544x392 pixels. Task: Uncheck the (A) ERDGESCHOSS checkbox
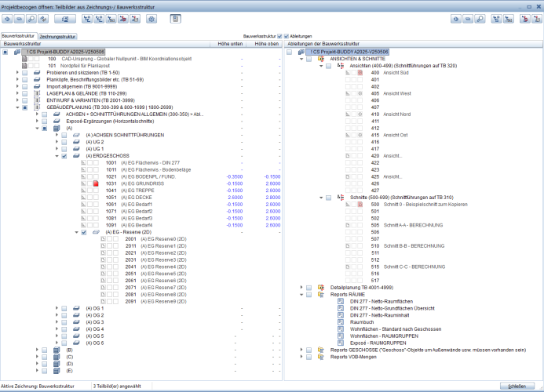65,156
